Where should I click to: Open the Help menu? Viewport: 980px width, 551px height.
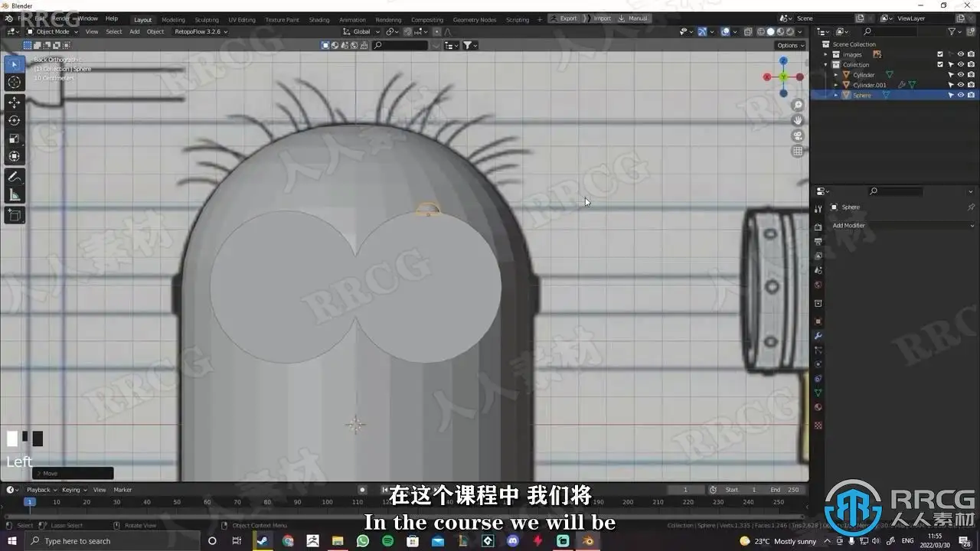tap(112, 18)
